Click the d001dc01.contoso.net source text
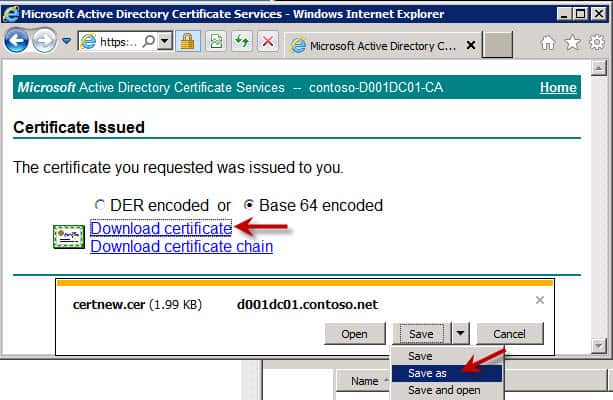The height and width of the screenshot is (400, 613). [307, 305]
